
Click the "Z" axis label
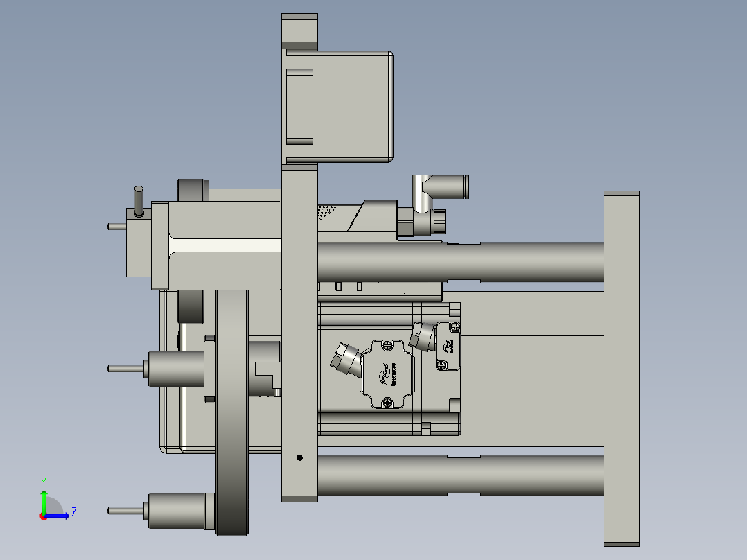74,512
